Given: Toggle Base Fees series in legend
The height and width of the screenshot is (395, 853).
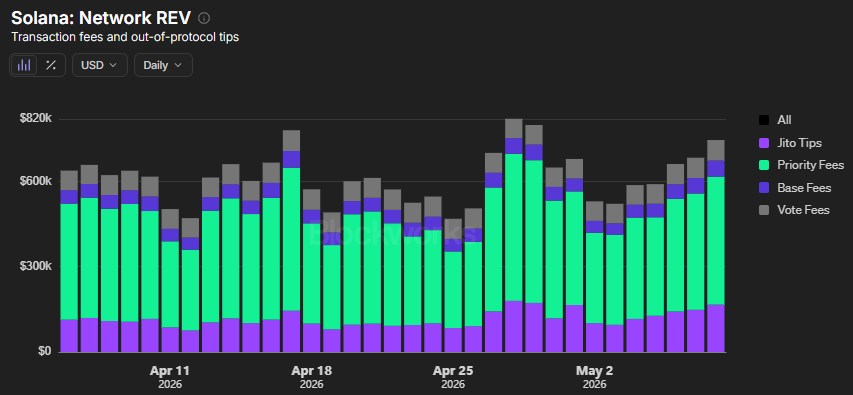Looking at the screenshot, I should pos(795,188).
